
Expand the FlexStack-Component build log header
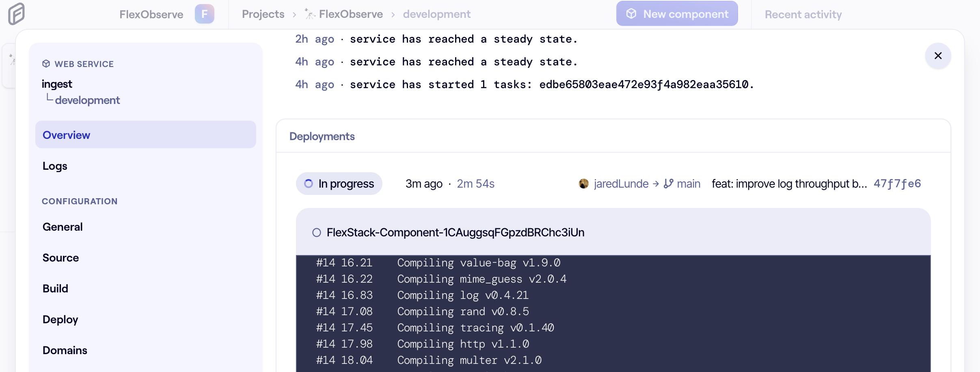pyautogui.click(x=455, y=232)
